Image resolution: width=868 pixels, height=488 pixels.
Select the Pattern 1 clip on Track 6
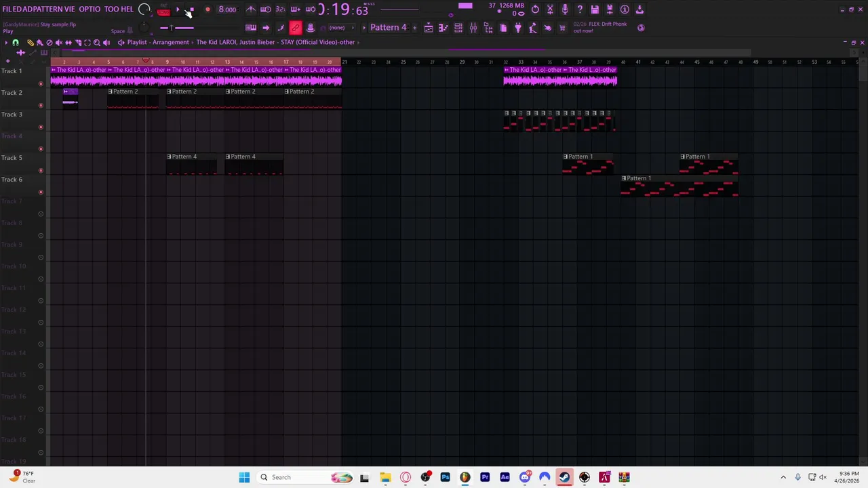click(679, 186)
